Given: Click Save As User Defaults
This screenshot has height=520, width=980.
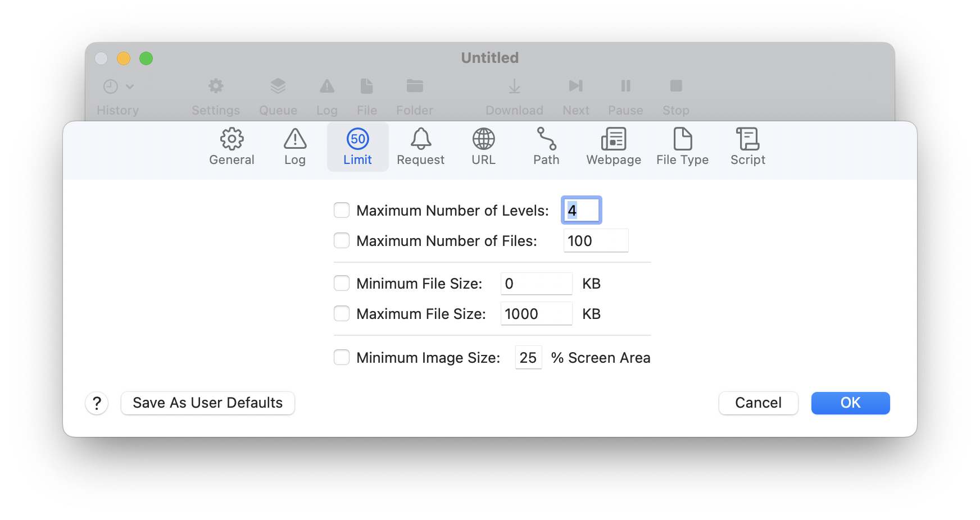Looking at the screenshot, I should pos(207,403).
